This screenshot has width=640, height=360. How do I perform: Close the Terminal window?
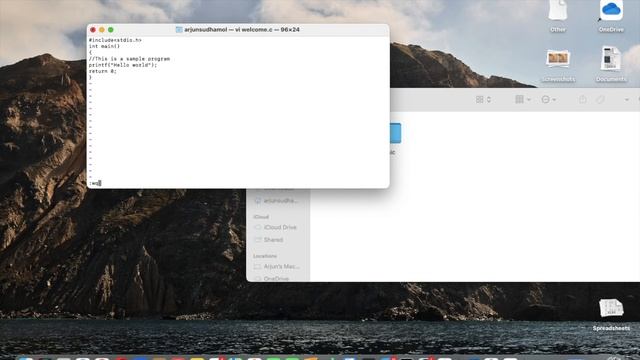point(93,30)
